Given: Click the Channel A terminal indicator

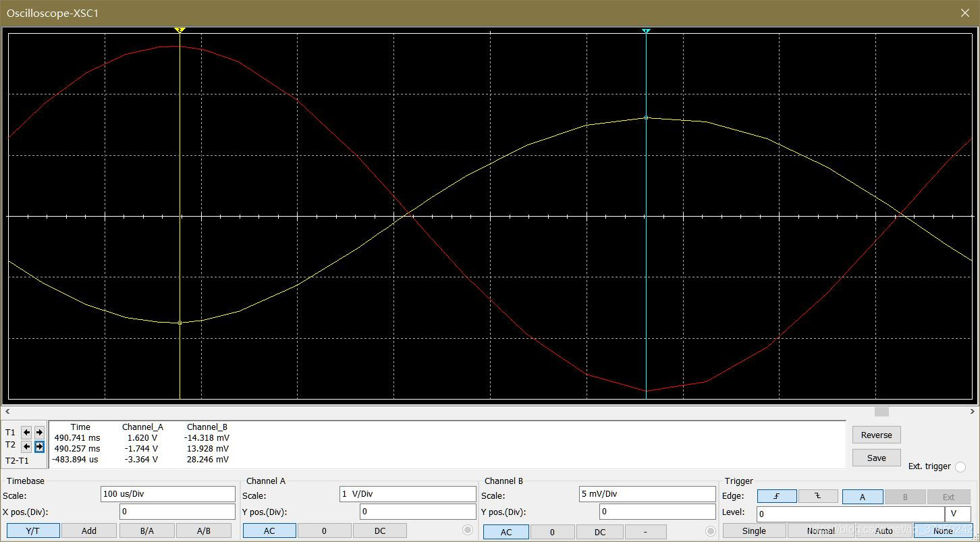Looking at the screenshot, I should coord(467,531).
